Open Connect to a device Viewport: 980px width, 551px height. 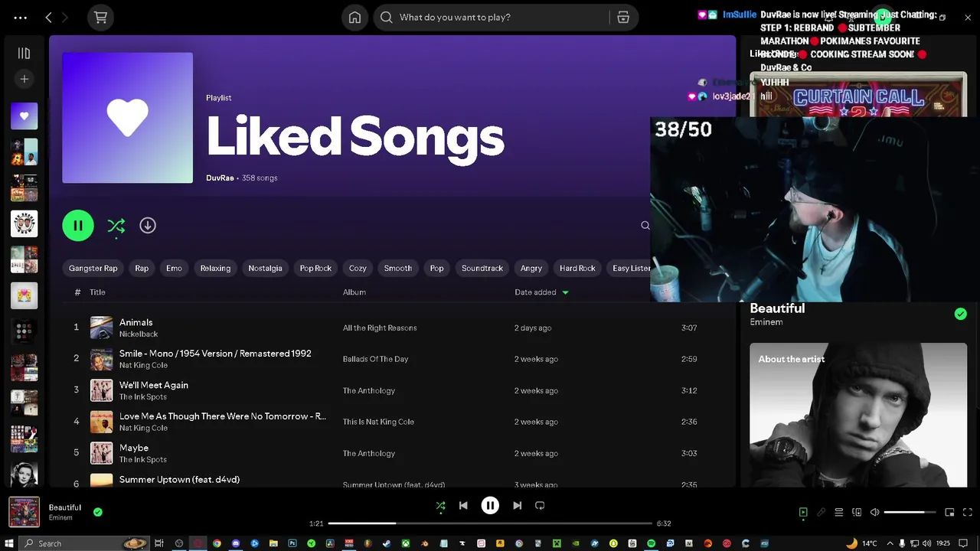857,513
